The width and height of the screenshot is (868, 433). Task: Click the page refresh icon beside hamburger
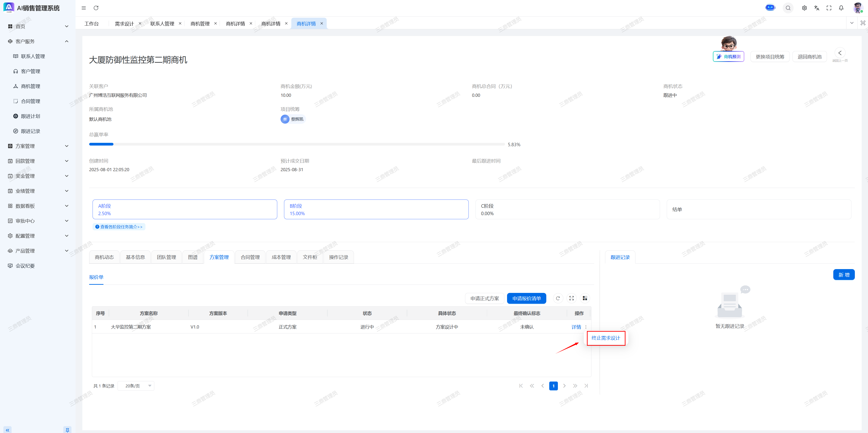pyautogui.click(x=96, y=8)
